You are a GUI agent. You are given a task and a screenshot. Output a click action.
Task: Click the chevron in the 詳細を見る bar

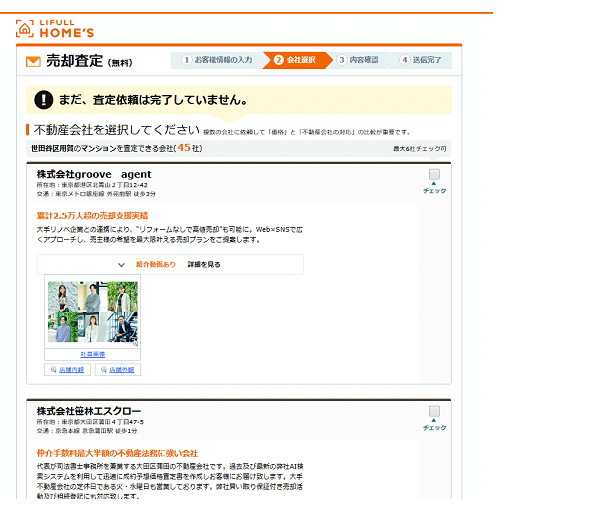[x=122, y=265]
